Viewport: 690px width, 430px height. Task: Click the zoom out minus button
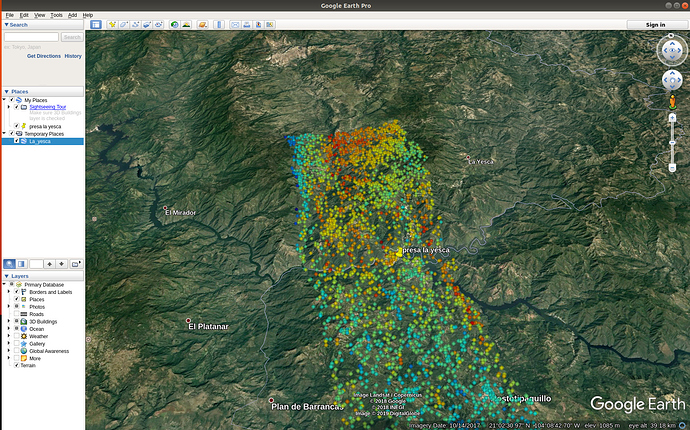[672, 168]
